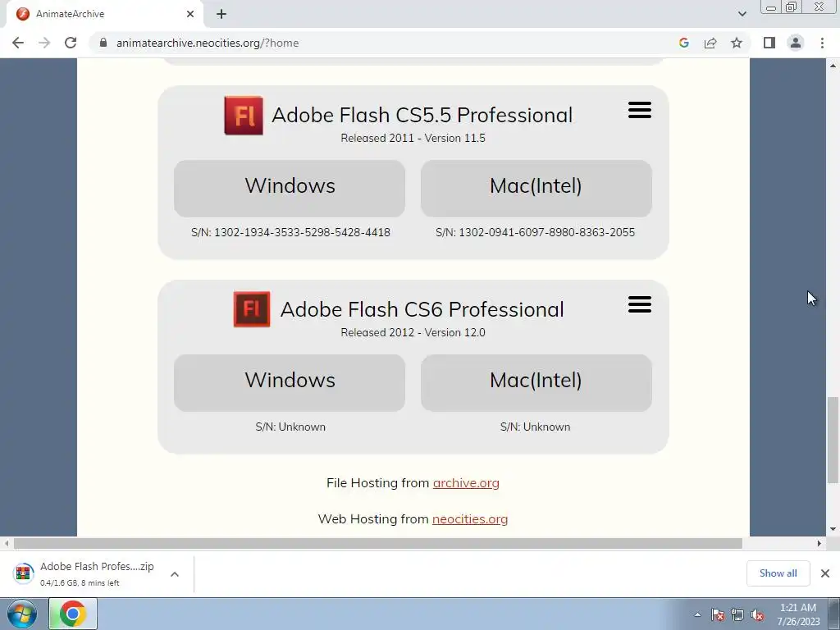Screen dimensions: 840x630
Task: Click the Adobe Flash CS5.5 logo icon
Action: pos(243,115)
